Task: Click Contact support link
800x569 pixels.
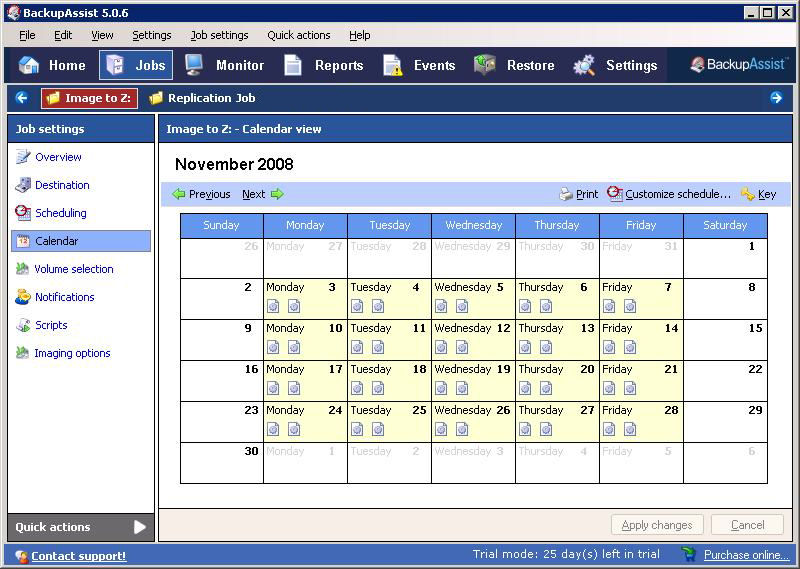Action: [x=79, y=556]
